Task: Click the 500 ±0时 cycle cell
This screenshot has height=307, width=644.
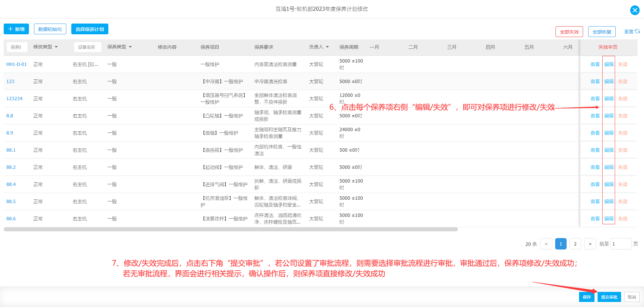Action: 350,150
